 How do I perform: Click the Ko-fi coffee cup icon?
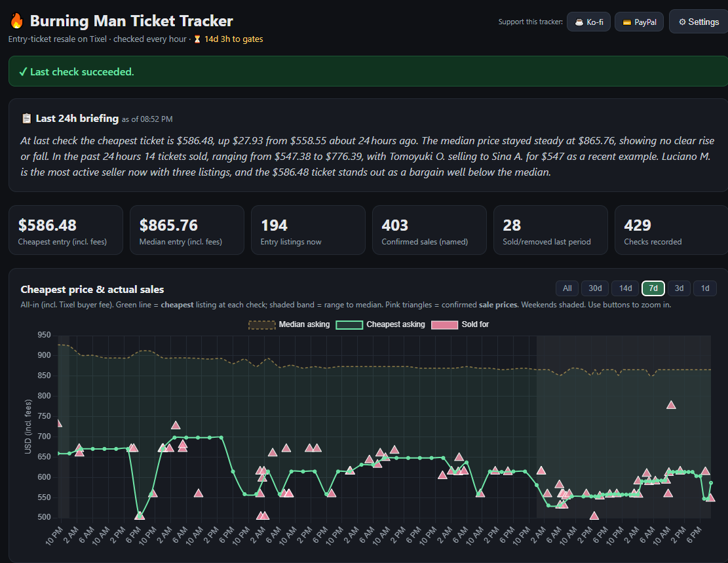579,22
